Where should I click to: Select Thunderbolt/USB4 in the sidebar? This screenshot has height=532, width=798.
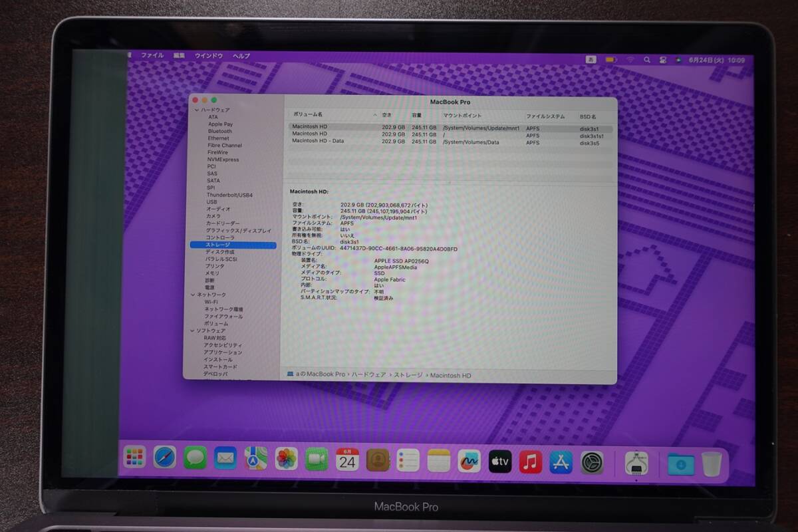tap(229, 195)
